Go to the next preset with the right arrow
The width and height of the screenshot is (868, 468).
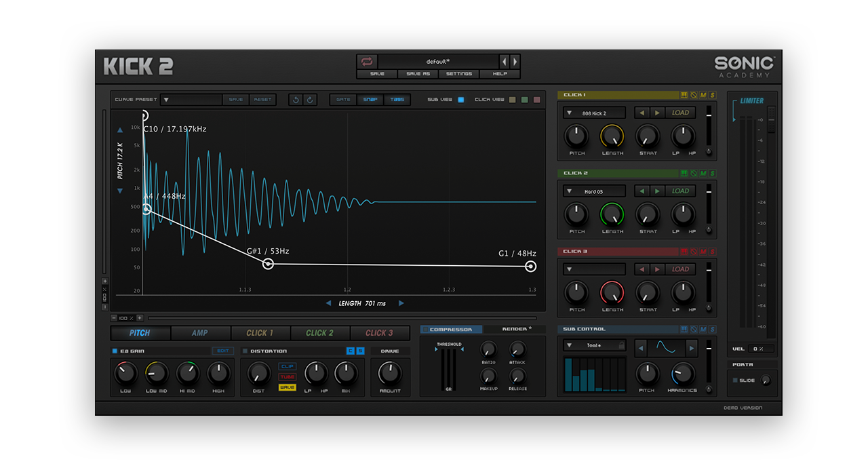(515, 61)
